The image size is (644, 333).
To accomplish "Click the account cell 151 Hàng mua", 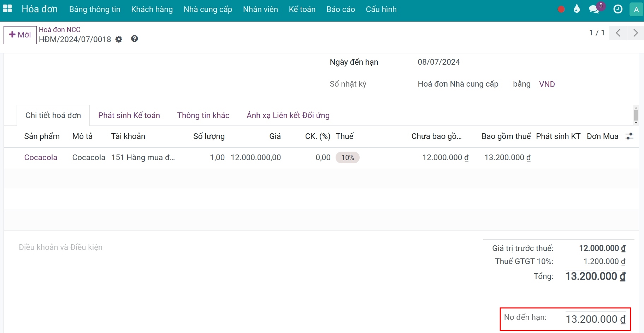I will (143, 157).
